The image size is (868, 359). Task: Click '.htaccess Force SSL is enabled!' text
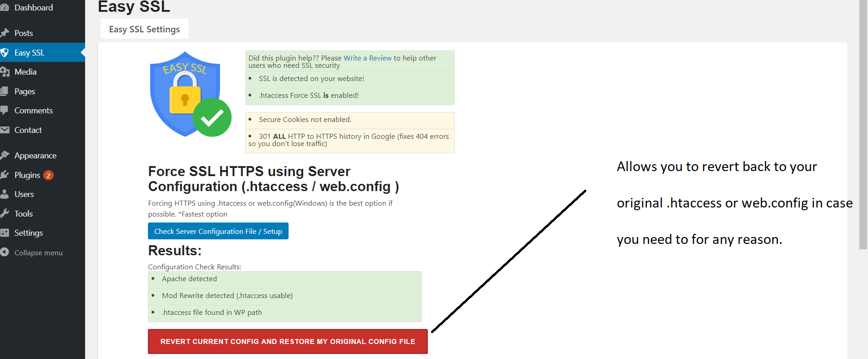309,96
